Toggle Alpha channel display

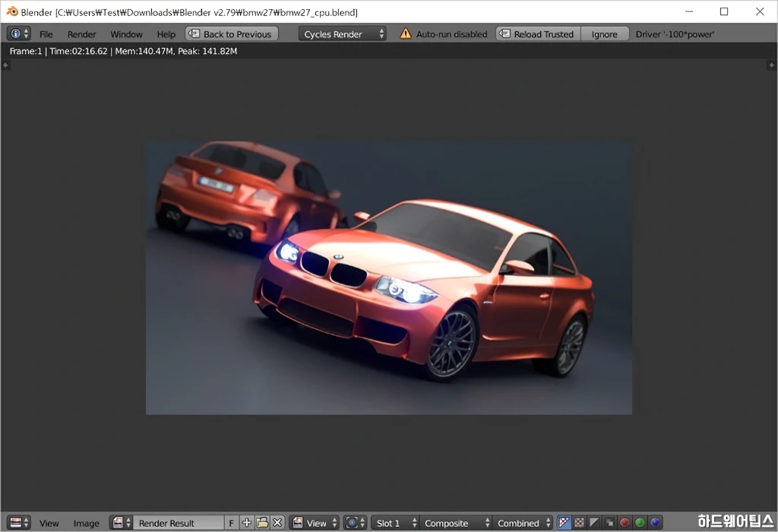click(x=594, y=523)
